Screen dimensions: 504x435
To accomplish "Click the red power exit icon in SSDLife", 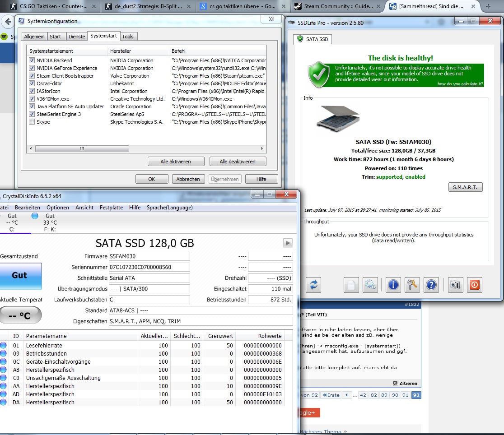I will pyautogui.click(x=475, y=285).
